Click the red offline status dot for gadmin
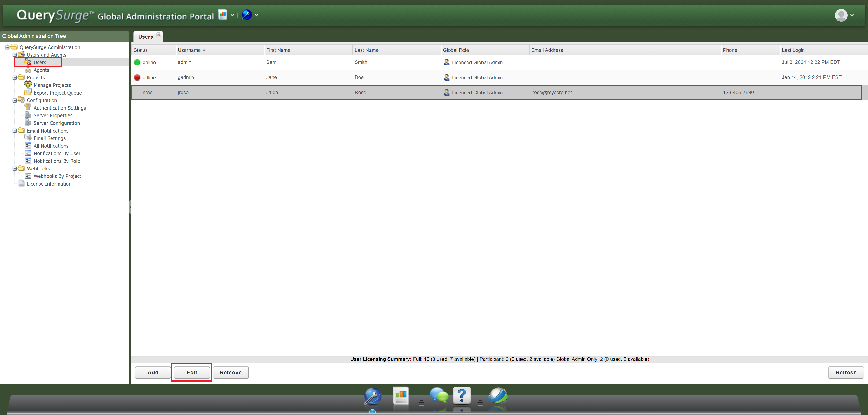This screenshot has width=868, height=415. [x=137, y=77]
